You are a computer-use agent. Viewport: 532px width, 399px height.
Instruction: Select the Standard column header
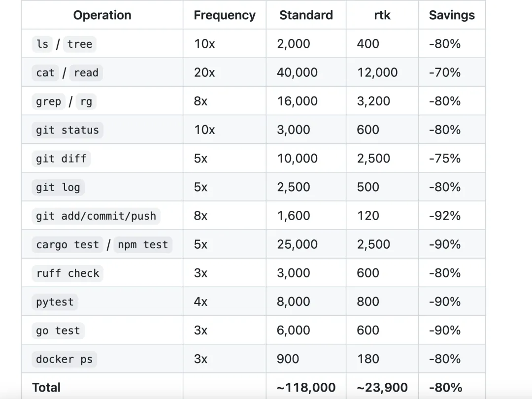[306, 15]
